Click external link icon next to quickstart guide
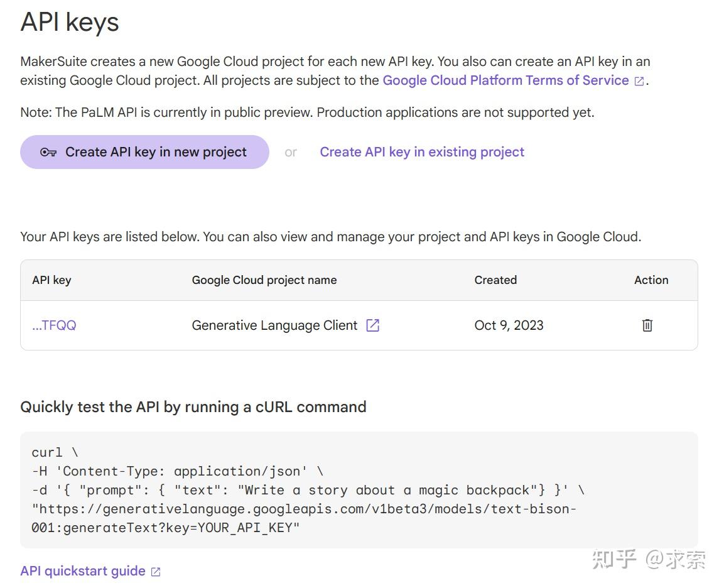This screenshot has width=724, height=588. (156, 572)
